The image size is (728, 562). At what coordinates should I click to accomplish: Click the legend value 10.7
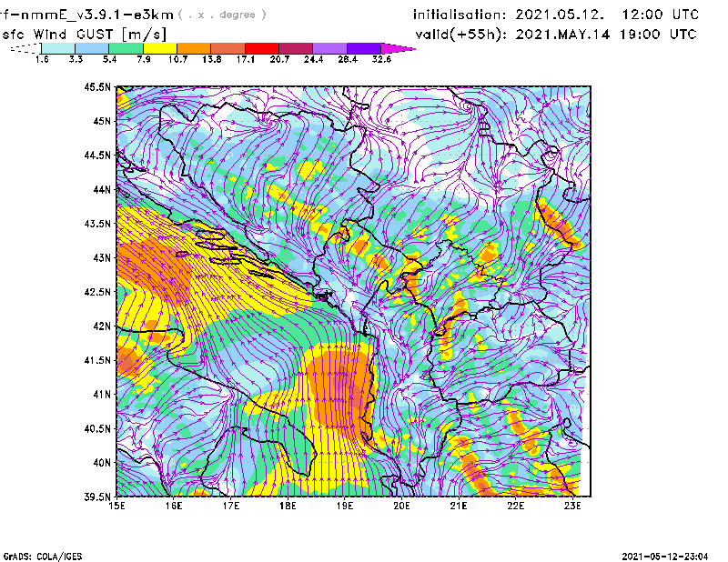(177, 59)
